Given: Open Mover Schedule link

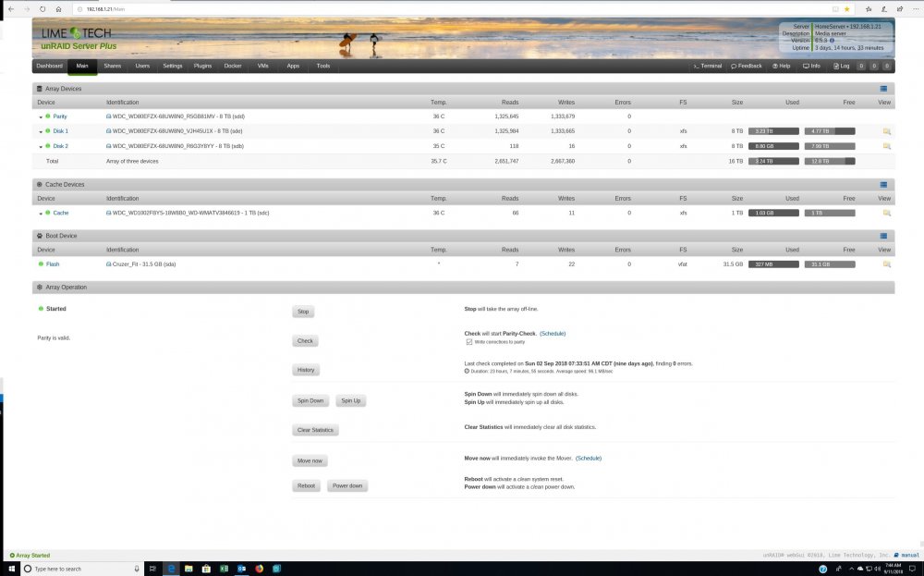Looking at the screenshot, I should 589,458.
